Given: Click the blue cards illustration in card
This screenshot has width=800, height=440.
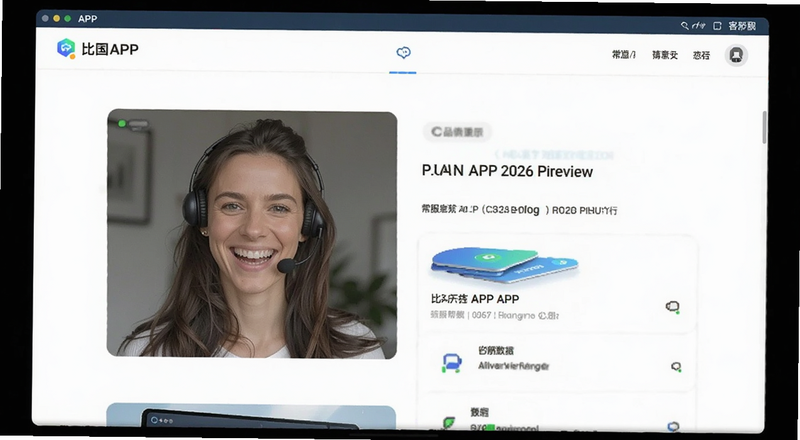Looking at the screenshot, I should (504, 264).
